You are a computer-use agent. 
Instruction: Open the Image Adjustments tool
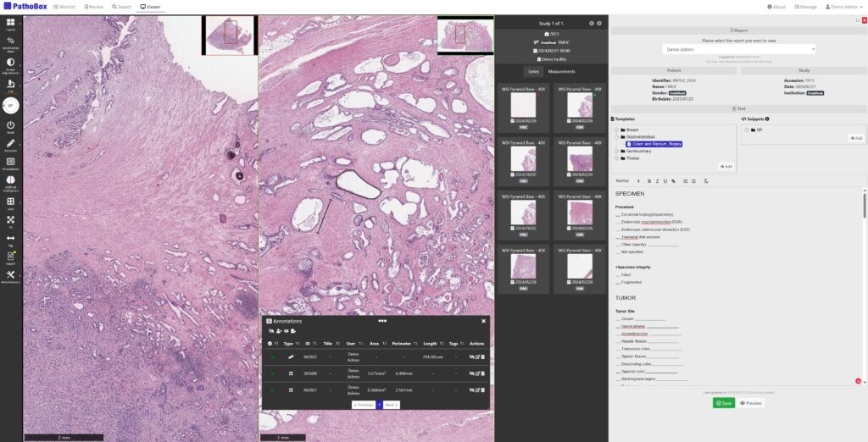tap(10, 65)
